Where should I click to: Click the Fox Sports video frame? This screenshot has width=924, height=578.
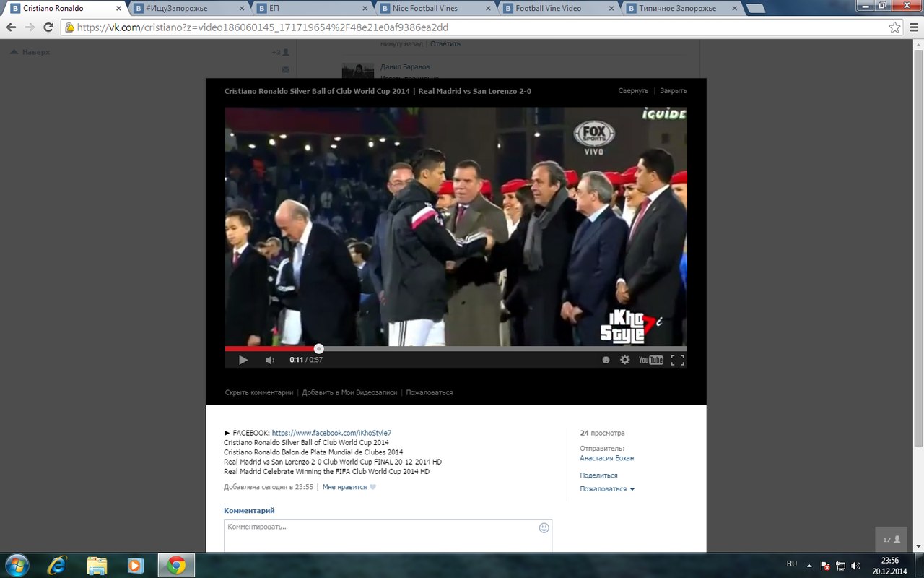coord(456,227)
